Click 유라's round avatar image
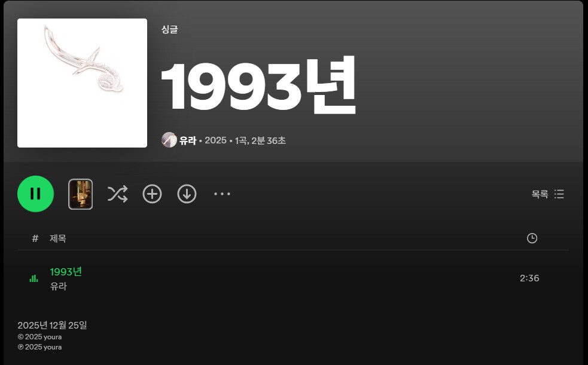This screenshot has width=588, height=365. pyautogui.click(x=169, y=140)
